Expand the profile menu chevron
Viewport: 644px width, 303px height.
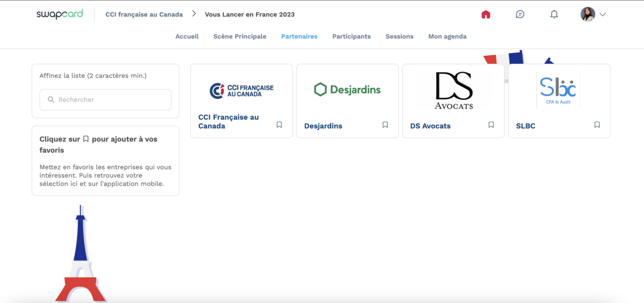click(603, 15)
